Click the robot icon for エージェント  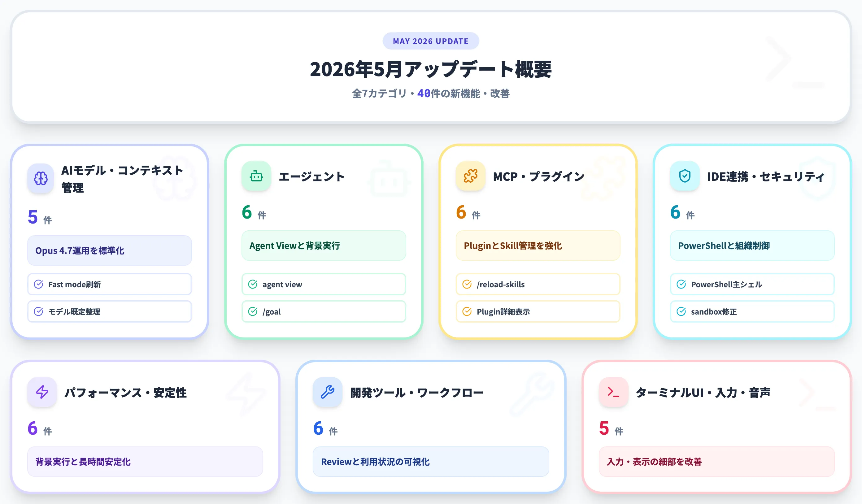click(x=256, y=176)
